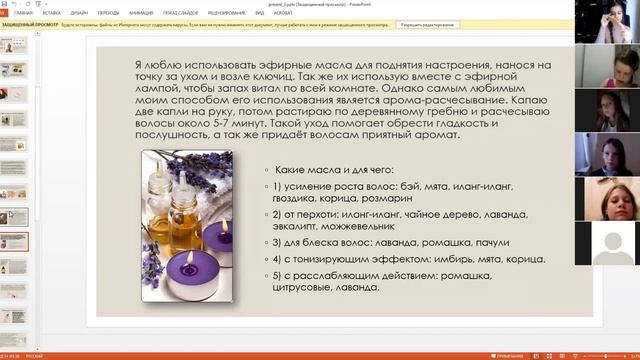Click the 'Какие масла и для чего:' line
Screen dimensions: 640x360
pyautogui.click(x=334, y=170)
